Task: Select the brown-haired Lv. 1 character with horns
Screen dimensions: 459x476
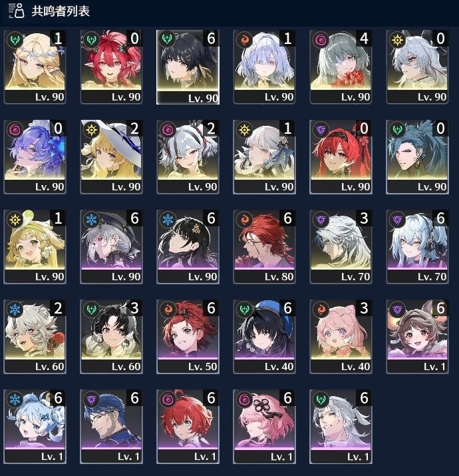Action: 417,336
